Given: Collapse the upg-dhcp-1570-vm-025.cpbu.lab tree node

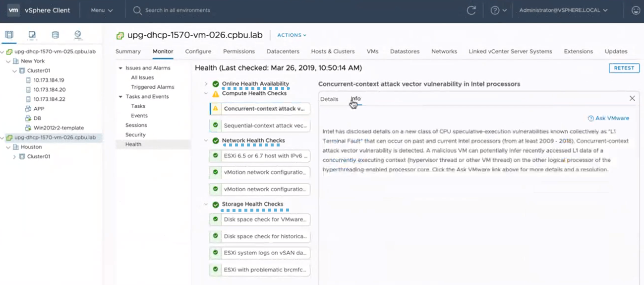Looking at the screenshot, I should pos(2,52).
